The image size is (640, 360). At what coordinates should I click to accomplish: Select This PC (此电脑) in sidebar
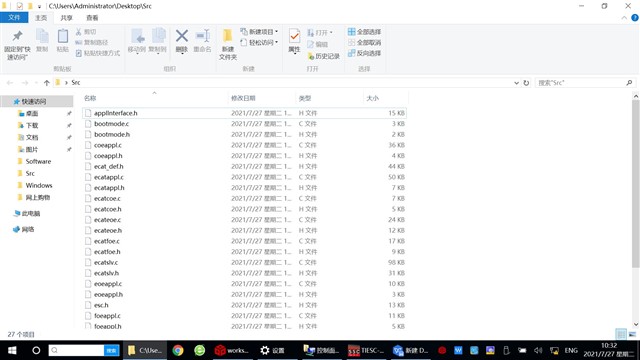31,213
